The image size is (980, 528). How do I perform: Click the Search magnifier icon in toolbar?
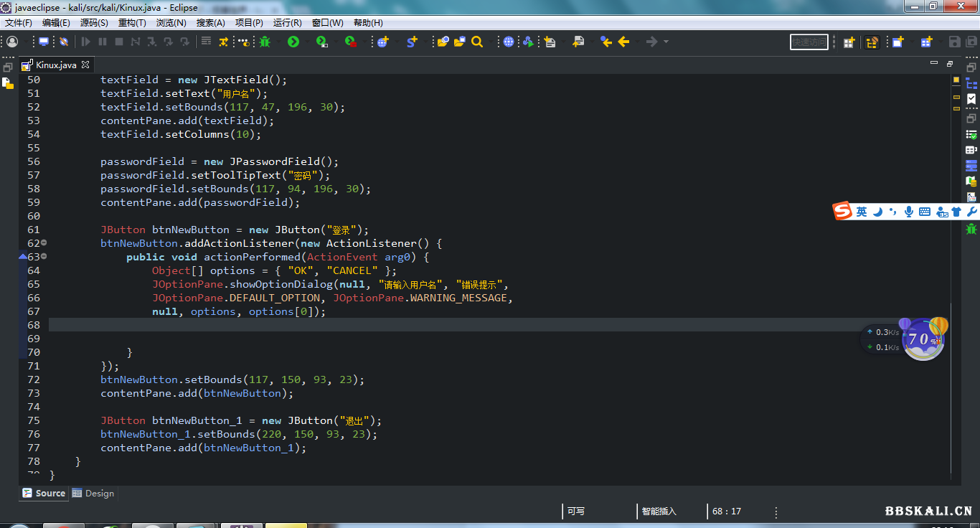[477, 42]
